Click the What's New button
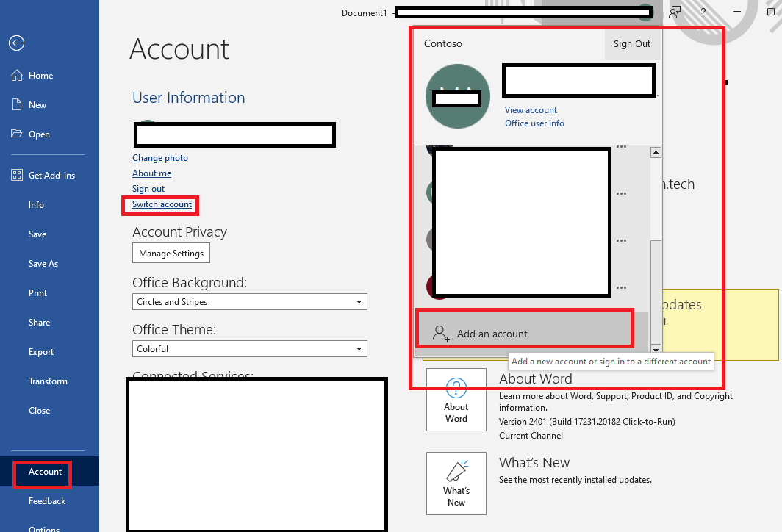The height and width of the screenshot is (532, 782). [456, 484]
